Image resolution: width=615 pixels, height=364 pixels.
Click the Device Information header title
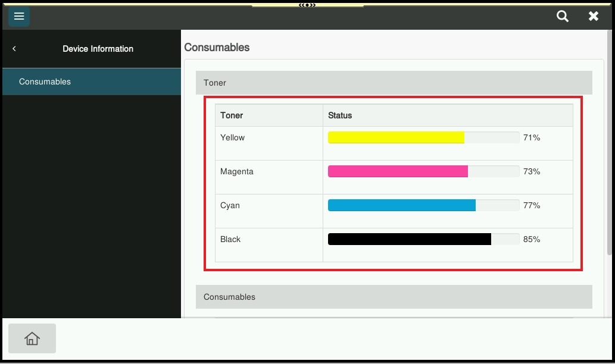pyautogui.click(x=98, y=49)
